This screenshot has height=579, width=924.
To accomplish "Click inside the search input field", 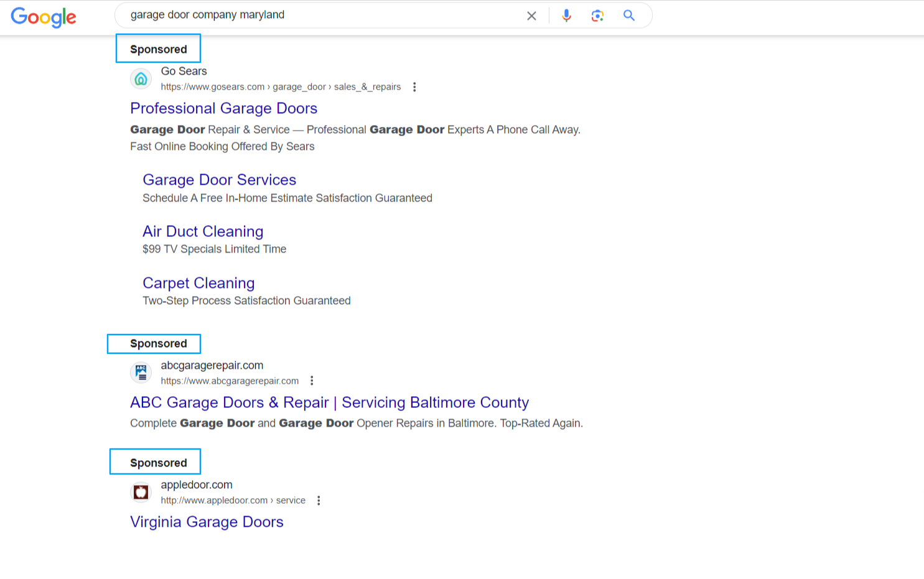I will 311,14.
